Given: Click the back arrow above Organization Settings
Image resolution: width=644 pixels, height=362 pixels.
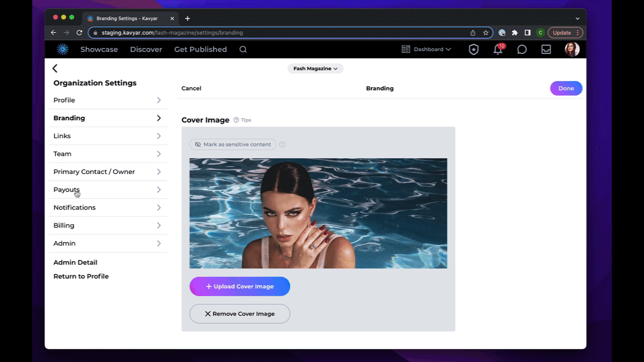Looking at the screenshot, I should point(55,68).
